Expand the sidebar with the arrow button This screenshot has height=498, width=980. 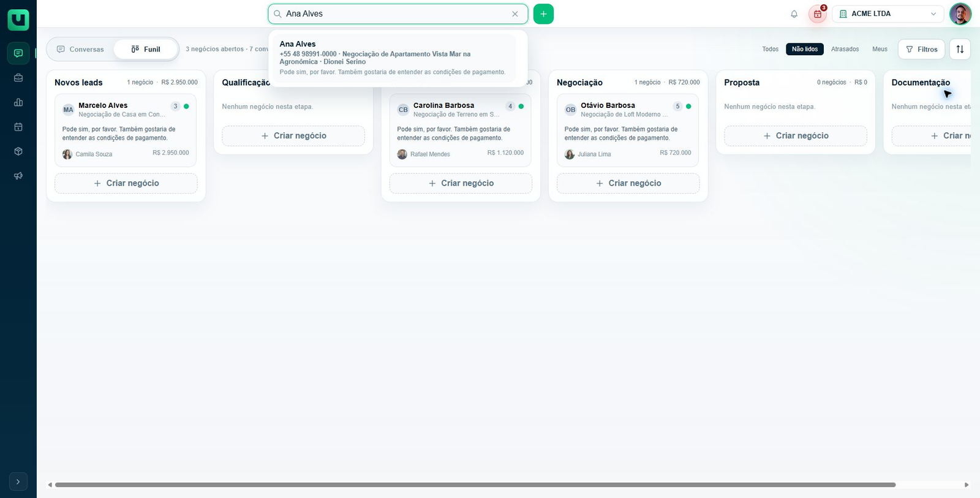[x=18, y=481]
